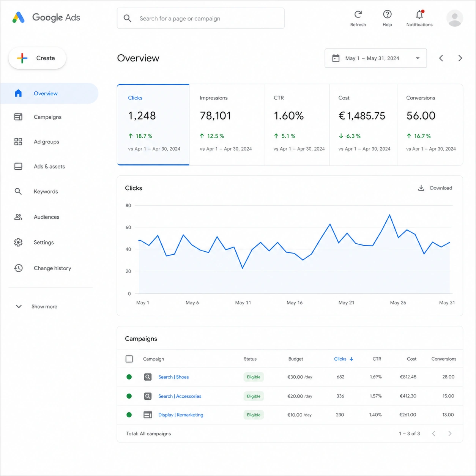
Task: Select the Conversions metric card
Action: [430, 125]
